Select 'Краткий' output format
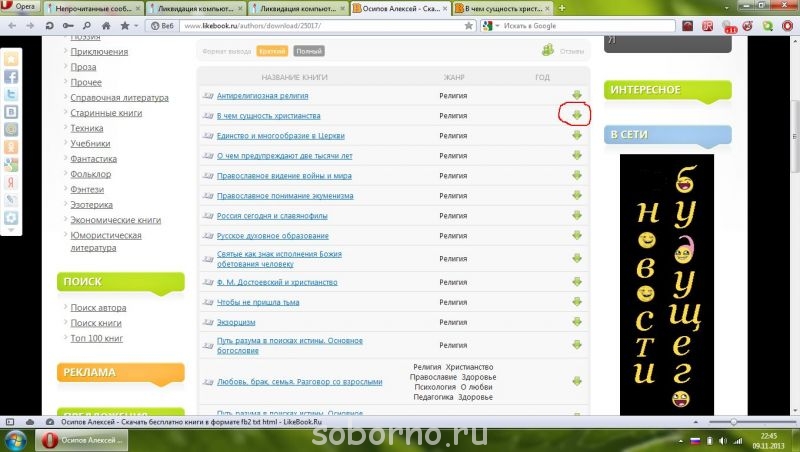The image size is (800, 452). tap(271, 50)
